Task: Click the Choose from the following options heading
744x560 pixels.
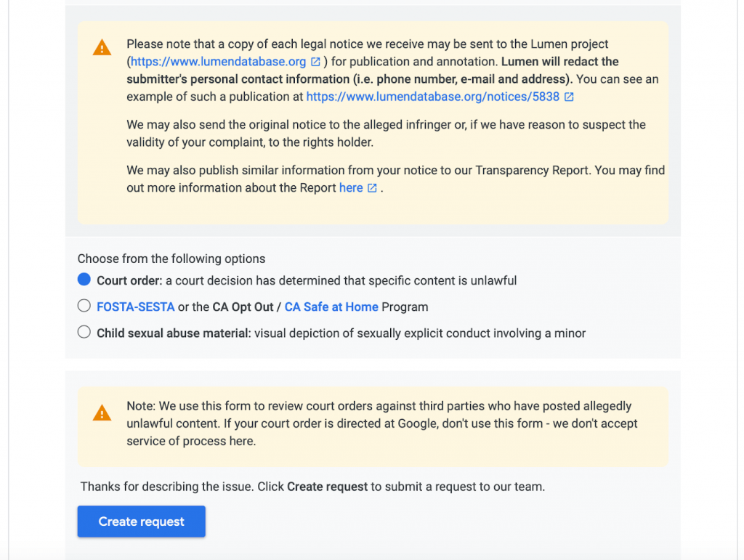Action: click(x=171, y=259)
